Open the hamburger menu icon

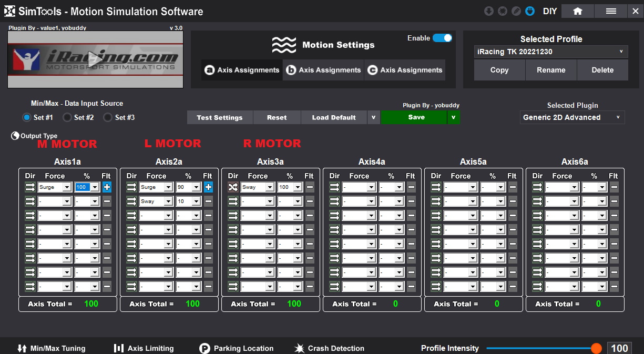click(x=611, y=11)
